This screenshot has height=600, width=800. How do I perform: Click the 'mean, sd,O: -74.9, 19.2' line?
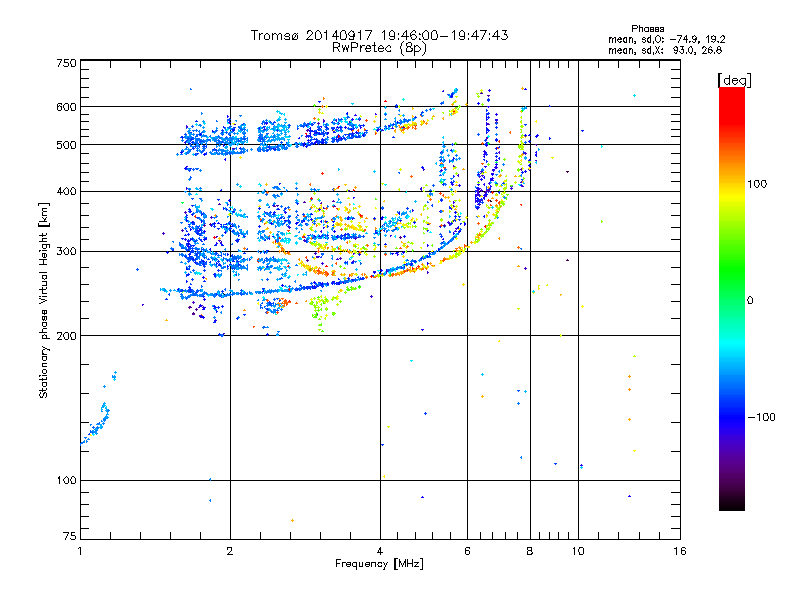pyautogui.click(x=666, y=39)
